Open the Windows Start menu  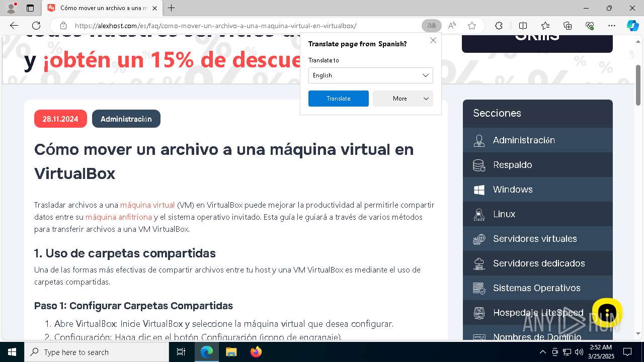pos(12,352)
